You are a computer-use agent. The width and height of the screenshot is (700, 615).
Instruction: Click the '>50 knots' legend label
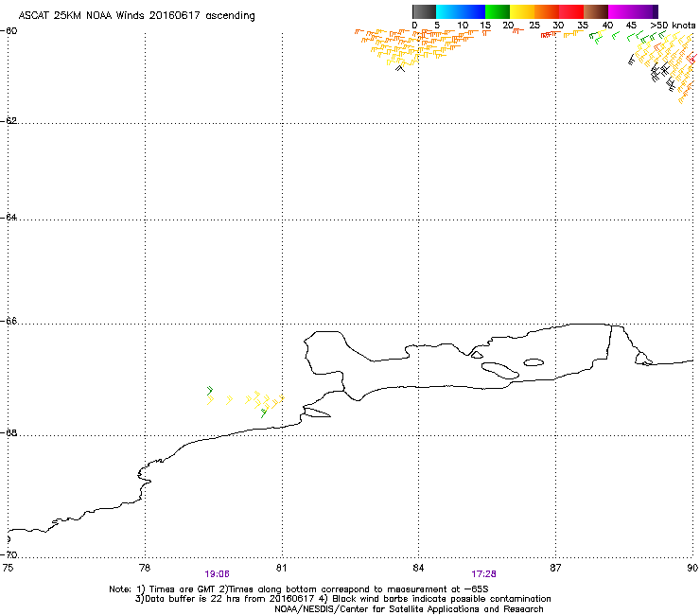tap(673, 26)
